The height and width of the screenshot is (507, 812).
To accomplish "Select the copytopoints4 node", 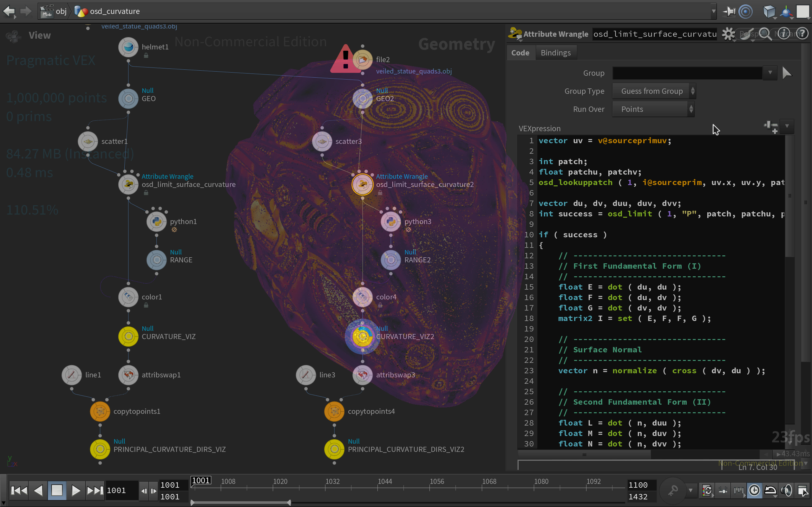I will tap(334, 411).
